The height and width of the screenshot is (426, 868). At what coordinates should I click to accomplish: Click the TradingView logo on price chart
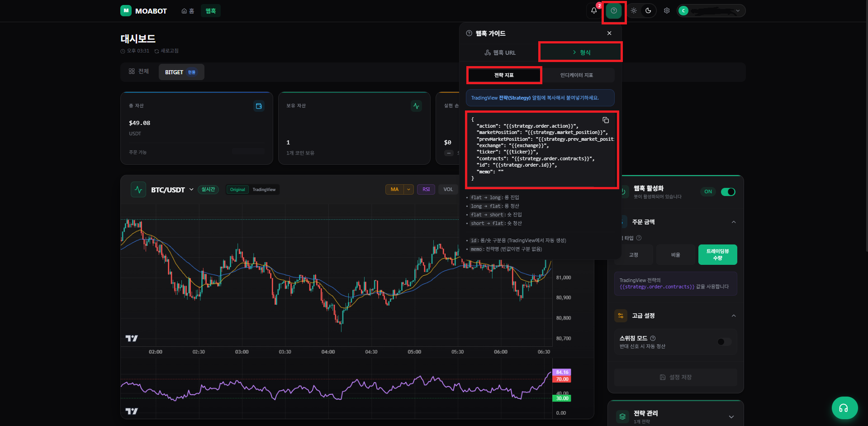(132, 338)
